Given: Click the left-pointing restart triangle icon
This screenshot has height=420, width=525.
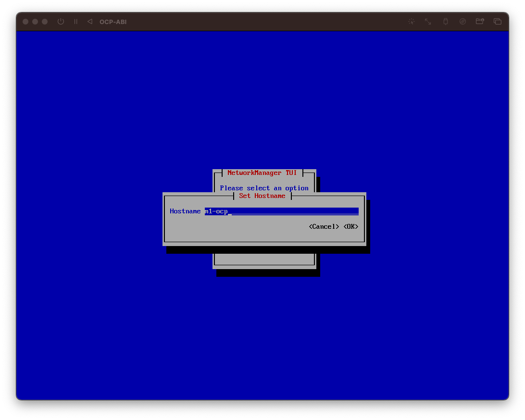Looking at the screenshot, I should tap(89, 22).
